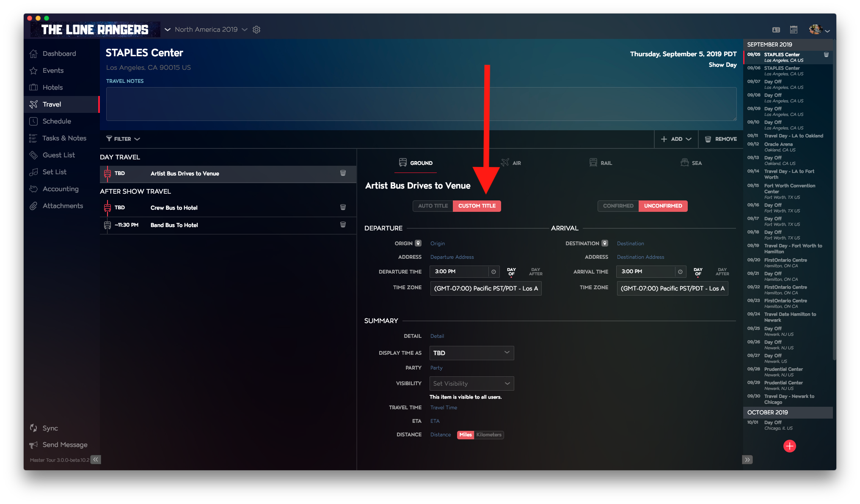Click the Sync icon

point(33,428)
